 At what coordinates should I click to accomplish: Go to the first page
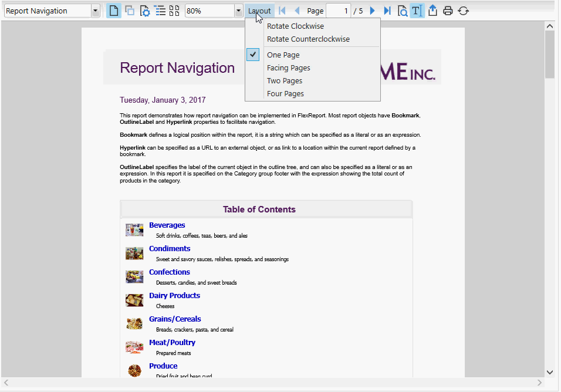click(282, 11)
